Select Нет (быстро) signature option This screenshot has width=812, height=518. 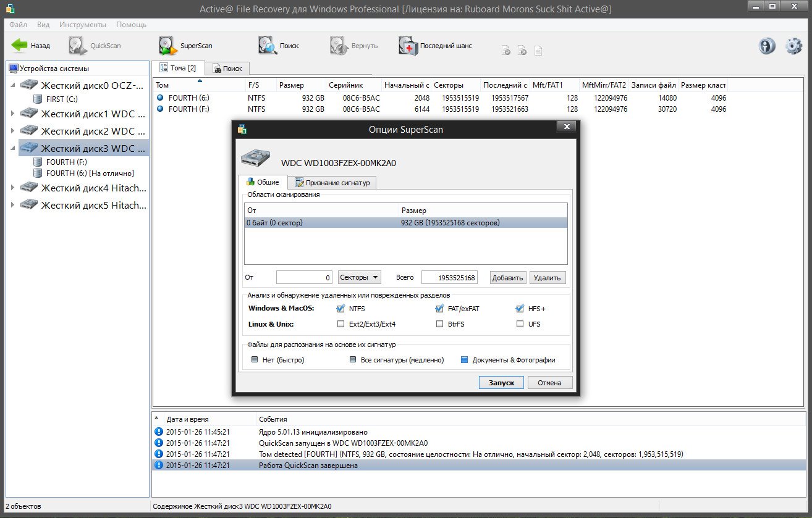[x=254, y=359]
